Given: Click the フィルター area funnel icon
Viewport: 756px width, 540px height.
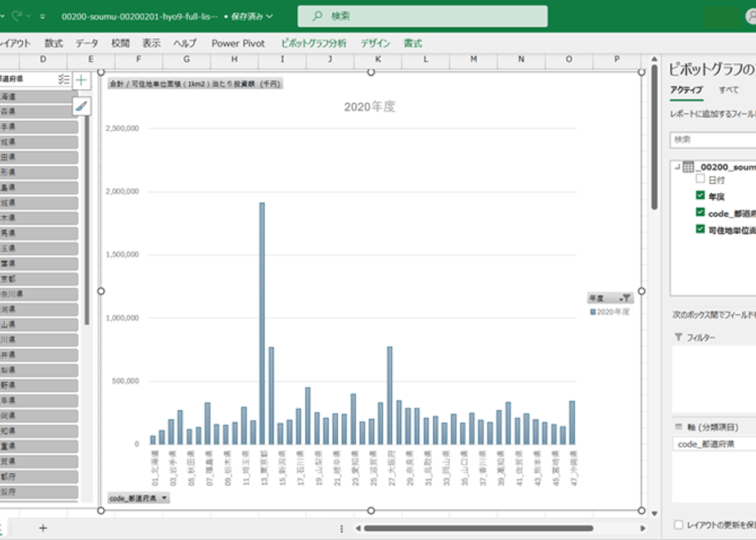Looking at the screenshot, I should pos(678,337).
